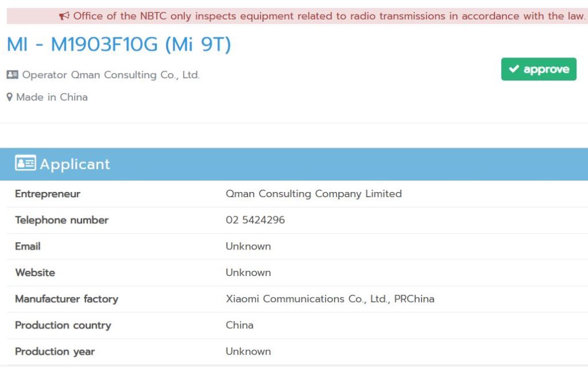
Task: Click the Production country China value
Action: [x=239, y=325]
